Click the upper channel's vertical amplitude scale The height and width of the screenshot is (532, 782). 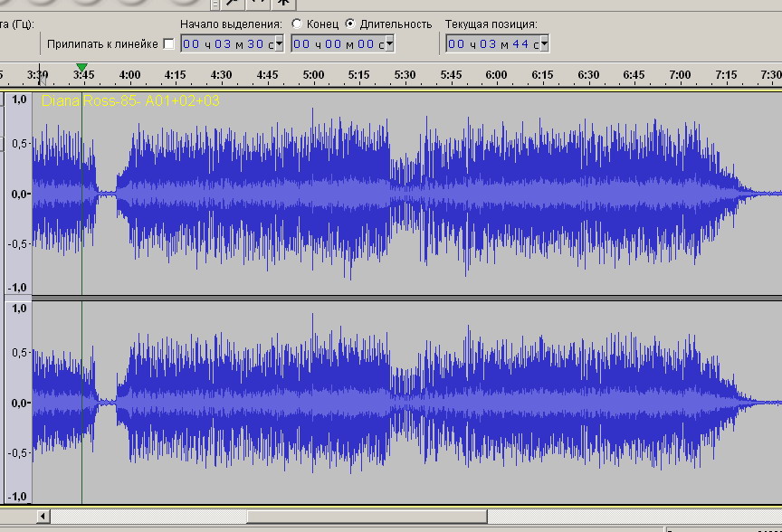pyautogui.click(x=19, y=194)
